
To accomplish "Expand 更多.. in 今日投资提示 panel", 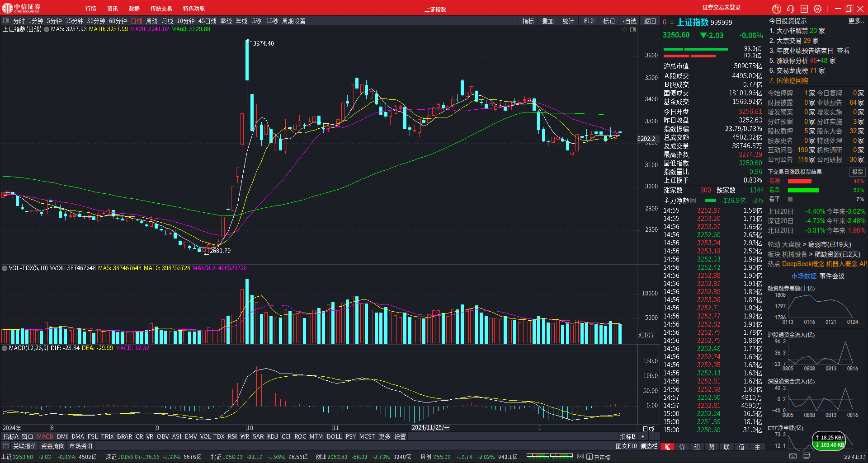I will point(856,21).
